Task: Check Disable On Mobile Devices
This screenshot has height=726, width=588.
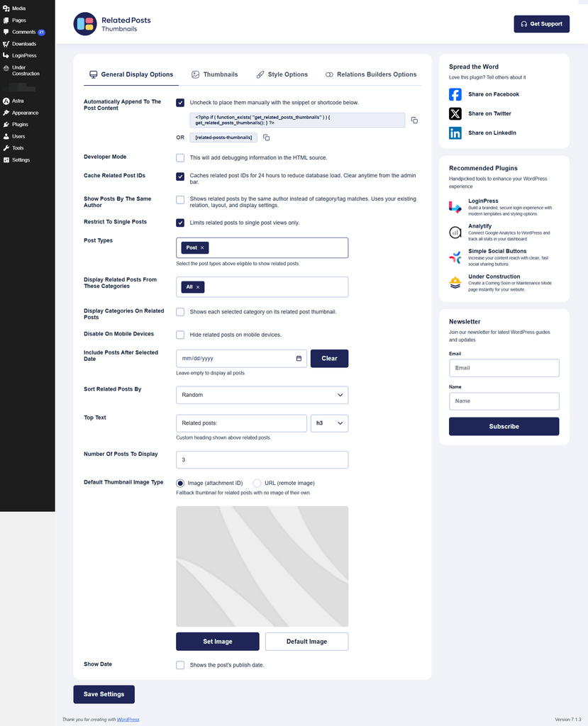Action: click(180, 335)
